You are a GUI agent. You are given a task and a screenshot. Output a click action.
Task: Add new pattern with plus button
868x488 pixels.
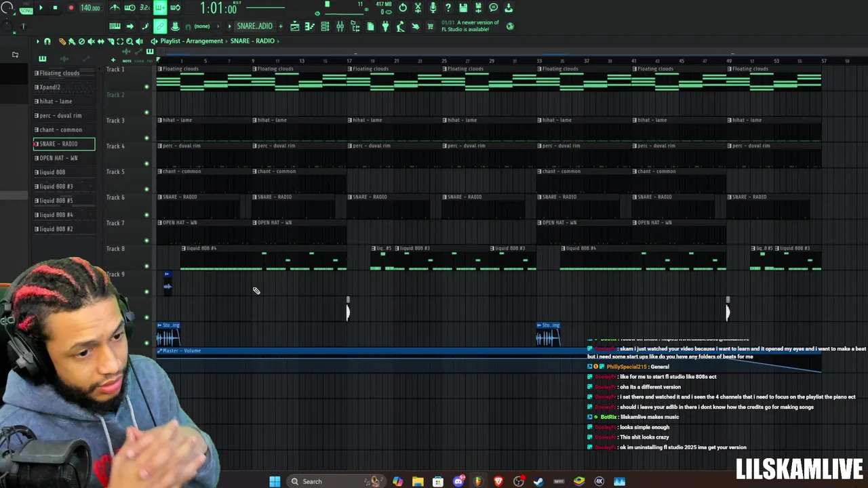click(x=280, y=26)
